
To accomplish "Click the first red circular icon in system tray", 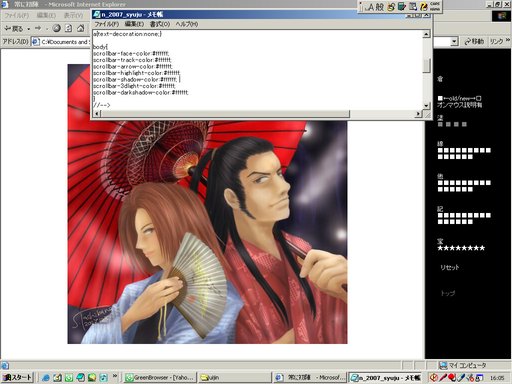I will click(x=434, y=378).
